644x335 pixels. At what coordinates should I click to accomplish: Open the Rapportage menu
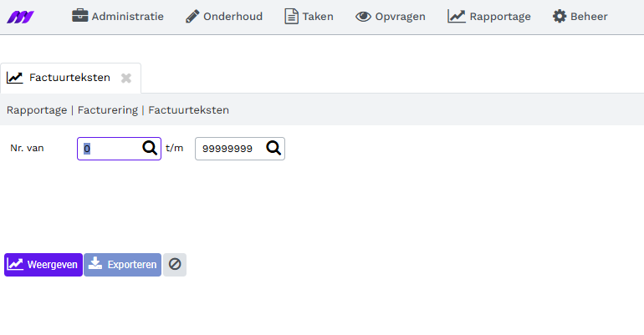click(489, 17)
